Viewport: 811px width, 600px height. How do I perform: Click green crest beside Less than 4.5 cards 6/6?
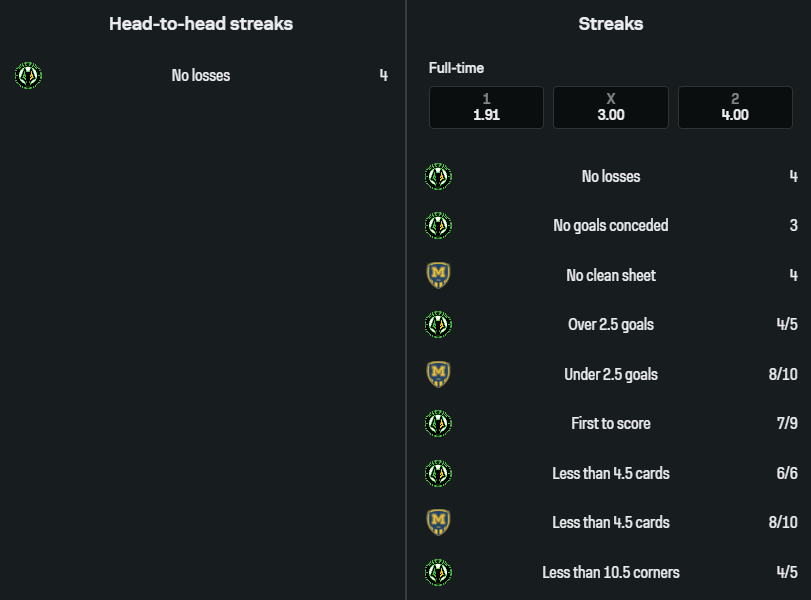(438, 473)
